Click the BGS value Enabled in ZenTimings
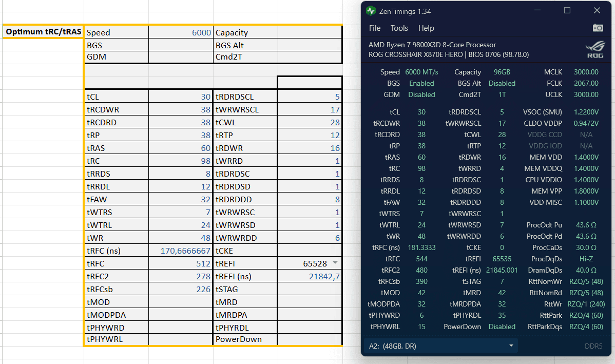 [421, 83]
